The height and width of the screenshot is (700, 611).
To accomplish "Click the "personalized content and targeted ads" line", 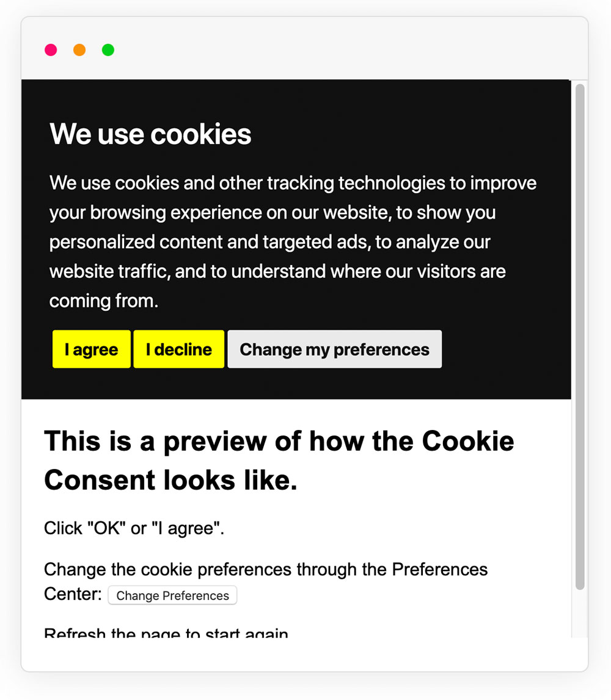I will coord(269,242).
